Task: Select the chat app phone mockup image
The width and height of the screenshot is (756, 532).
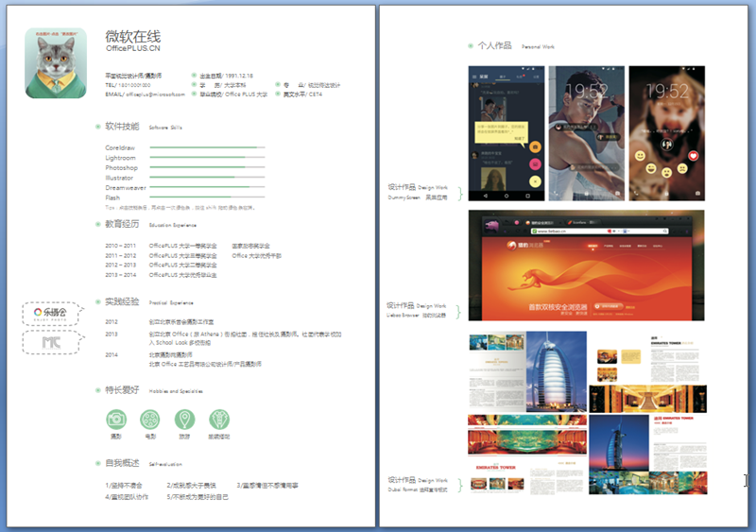Action: 507,133
